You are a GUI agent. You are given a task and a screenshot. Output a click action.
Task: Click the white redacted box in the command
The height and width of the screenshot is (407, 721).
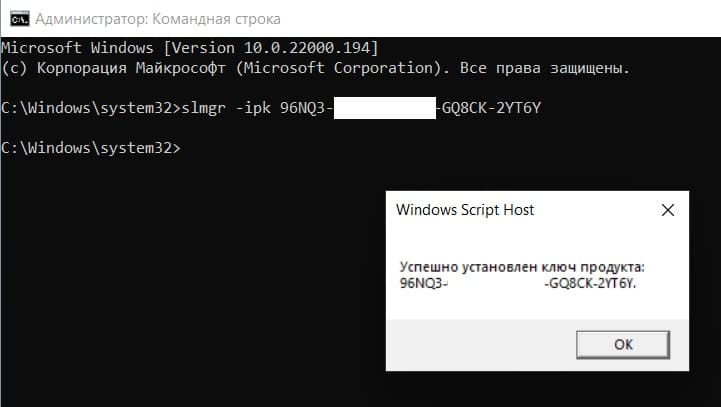pyautogui.click(x=385, y=108)
